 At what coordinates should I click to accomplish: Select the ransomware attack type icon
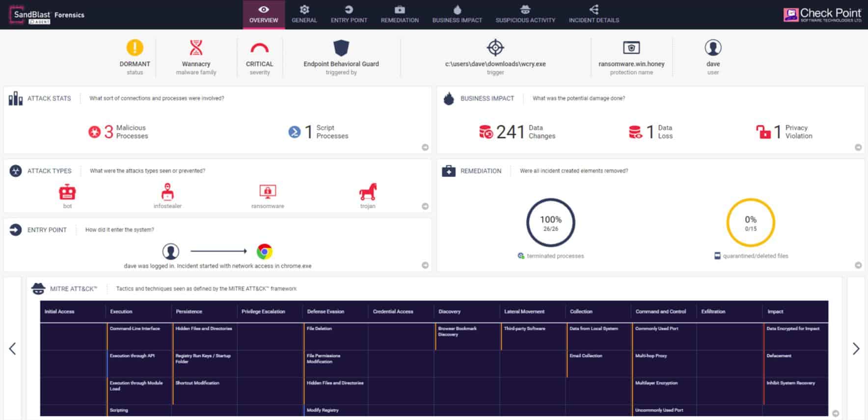[268, 192]
